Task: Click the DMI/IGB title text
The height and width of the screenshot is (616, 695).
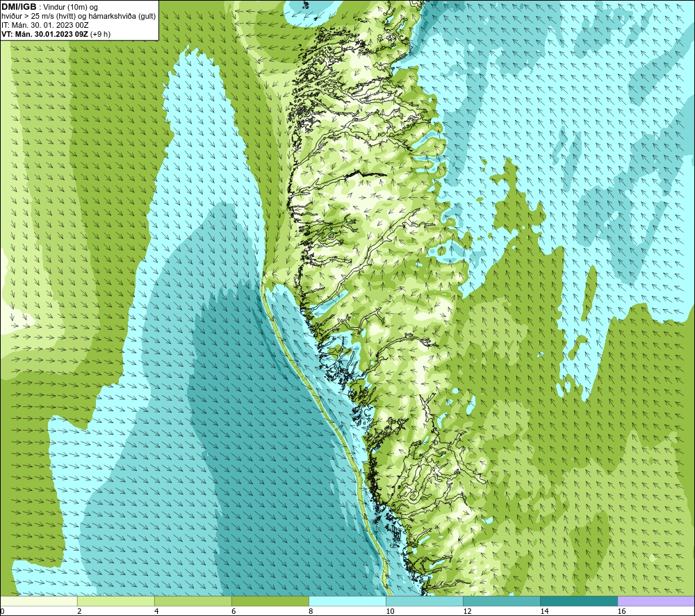Action: tap(19, 7)
